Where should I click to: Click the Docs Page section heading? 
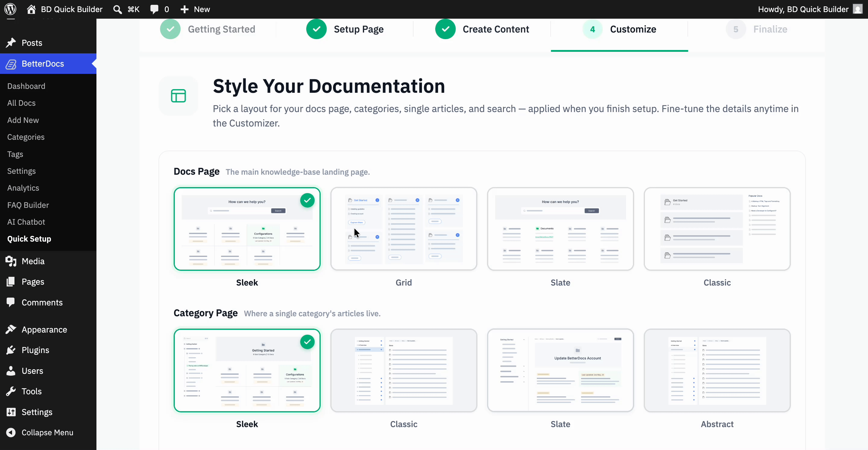(x=197, y=171)
